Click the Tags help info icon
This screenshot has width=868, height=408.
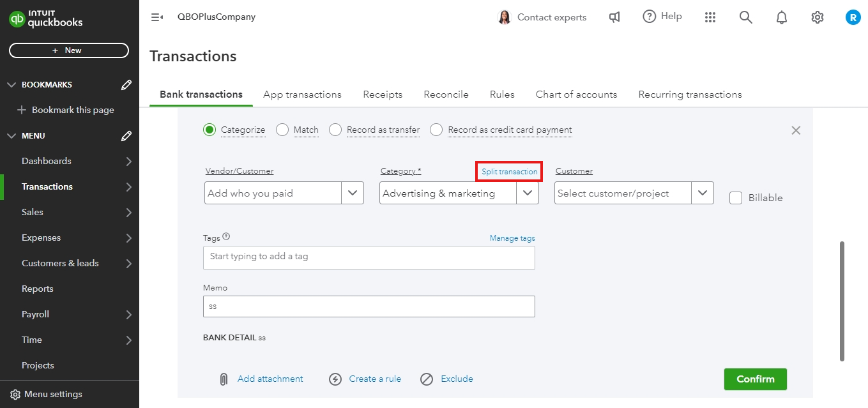(226, 237)
